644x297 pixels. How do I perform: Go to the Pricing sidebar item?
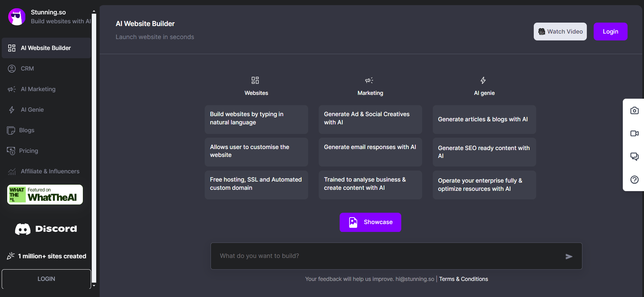[28, 151]
